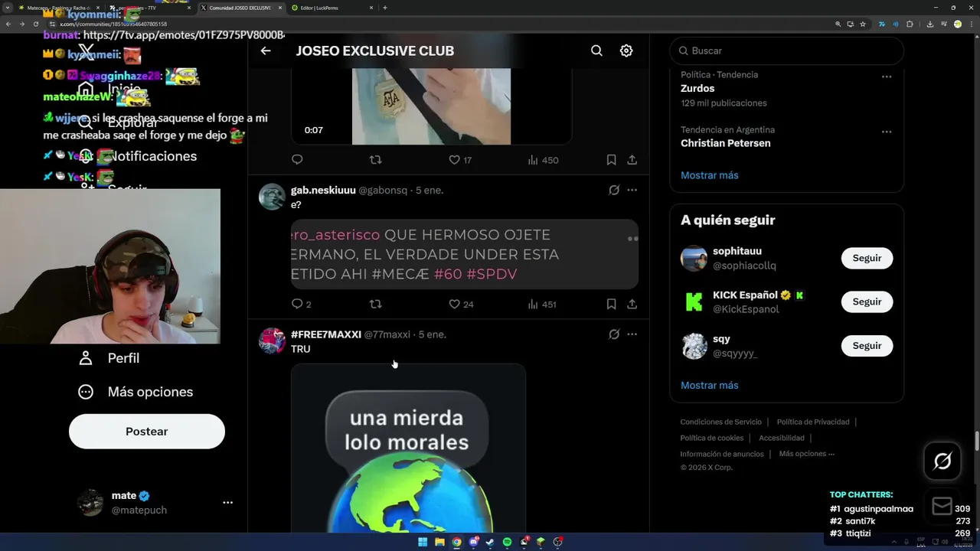Follow sqy
980x551 pixels.
tap(867, 345)
